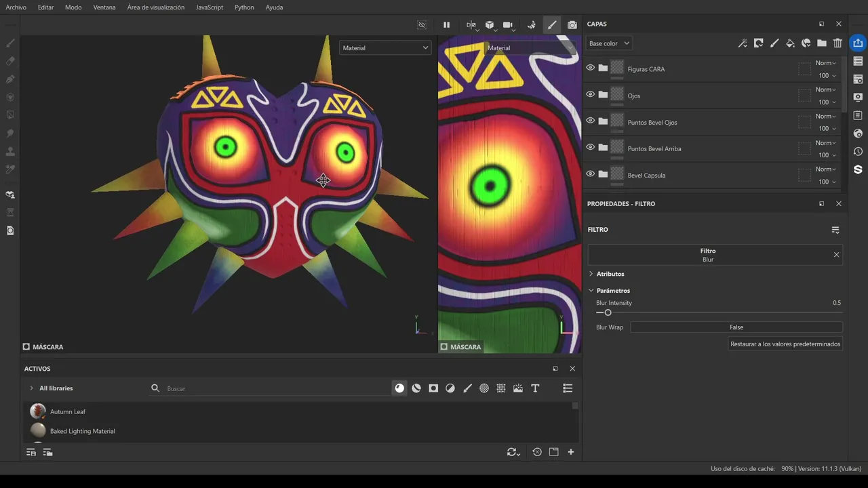The width and height of the screenshot is (868, 488).
Task: Filter assets by Materials sphere icon
Action: [x=399, y=388]
